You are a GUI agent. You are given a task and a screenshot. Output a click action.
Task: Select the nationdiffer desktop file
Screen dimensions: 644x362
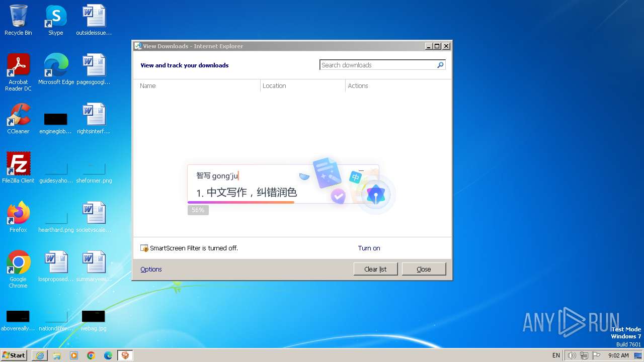(56, 320)
